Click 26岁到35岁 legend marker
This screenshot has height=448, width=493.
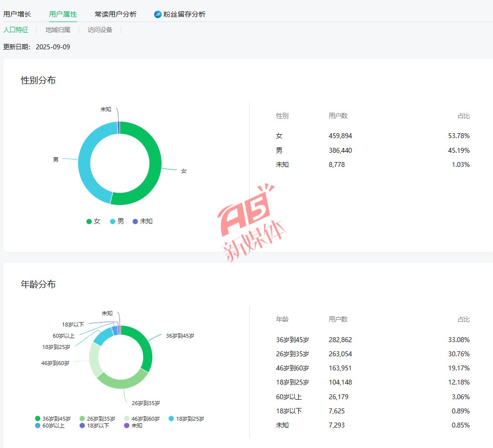pos(82,419)
